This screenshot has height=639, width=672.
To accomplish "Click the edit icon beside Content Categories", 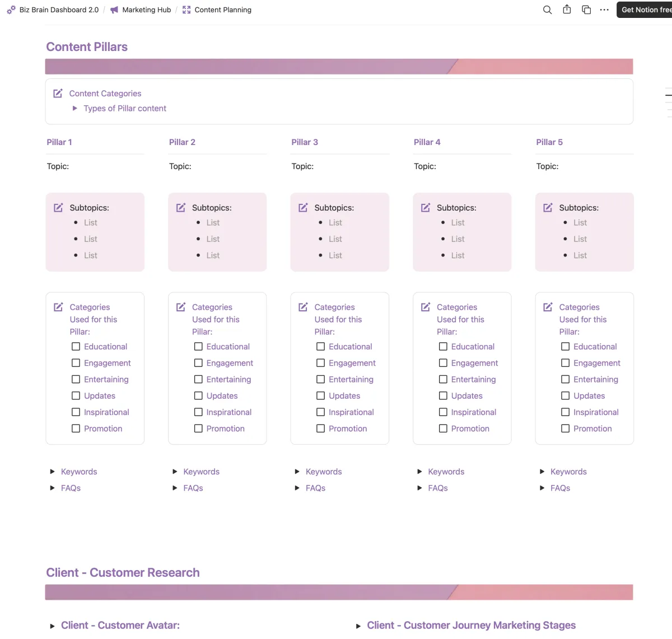I will pyautogui.click(x=58, y=94).
